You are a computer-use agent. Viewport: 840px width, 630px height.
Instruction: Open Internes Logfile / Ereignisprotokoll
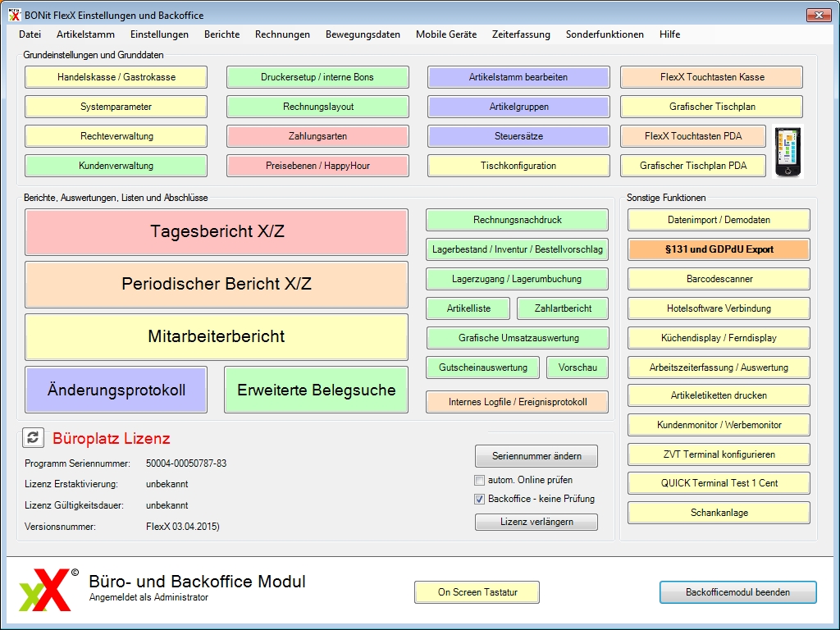point(518,402)
